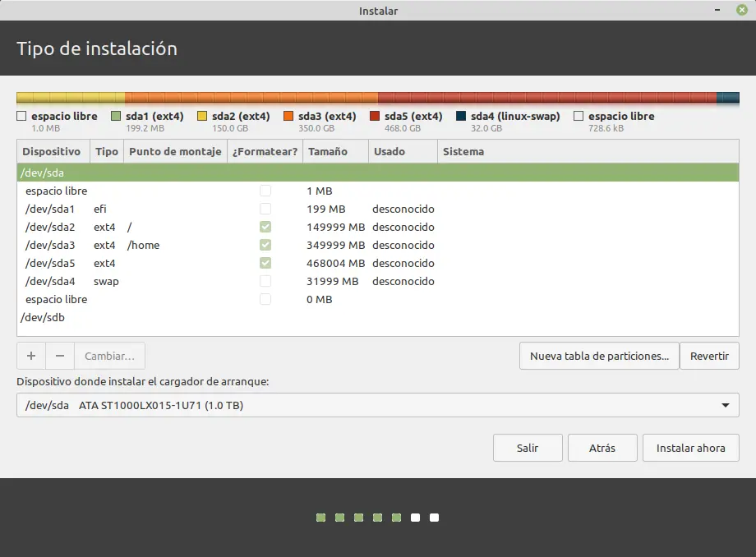
Task: Click the plus icon to add partition
Action: tap(31, 356)
